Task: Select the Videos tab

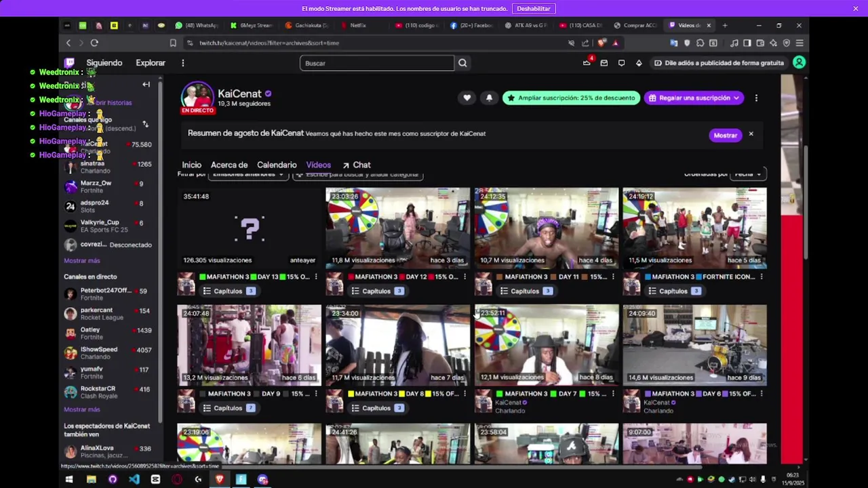Action: (318, 165)
